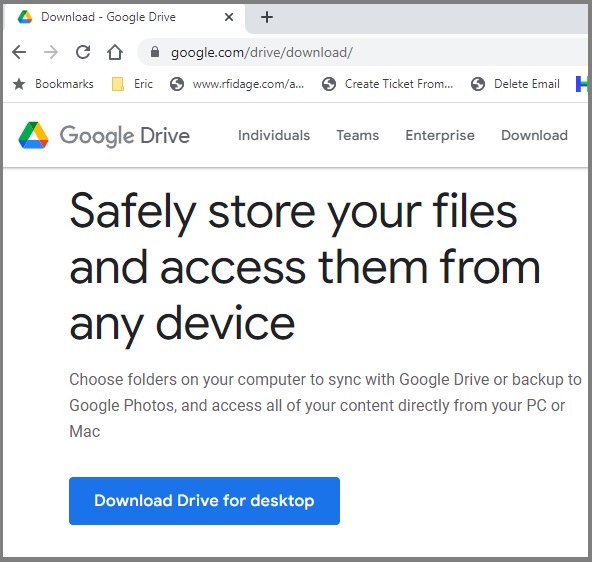Viewport: 592px width, 563px height.
Task: Select the Download - Google Drive tab
Action: (125, 17)
